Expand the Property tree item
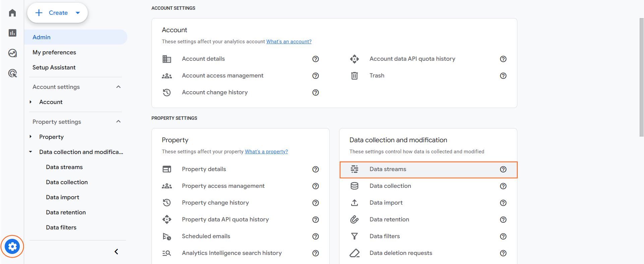The width and height of the screenshot is (644, 264). [x=30, y=137]
